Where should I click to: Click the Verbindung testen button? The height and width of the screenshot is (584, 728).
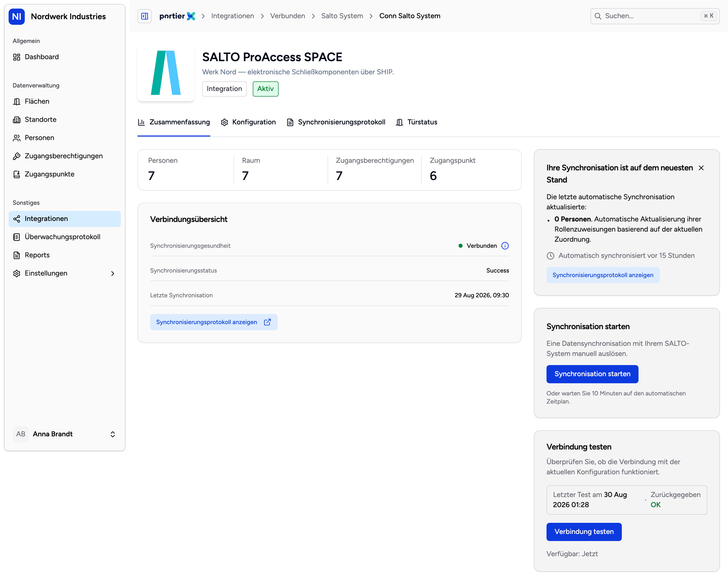point(584,532)
